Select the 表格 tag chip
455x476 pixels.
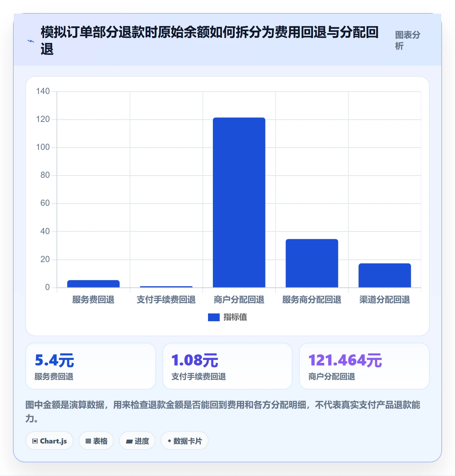pyautogui.click(x=96, y=441)
